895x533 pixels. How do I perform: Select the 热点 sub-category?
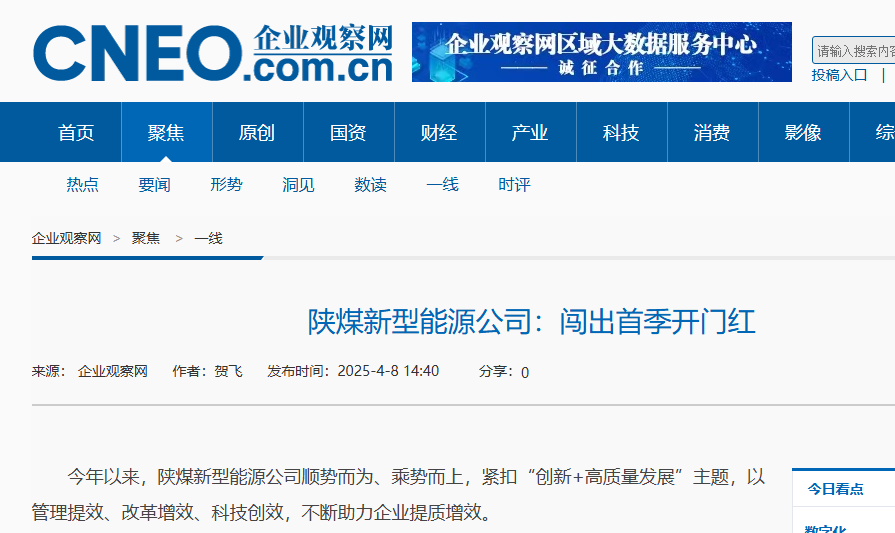(x=83, y=185)
